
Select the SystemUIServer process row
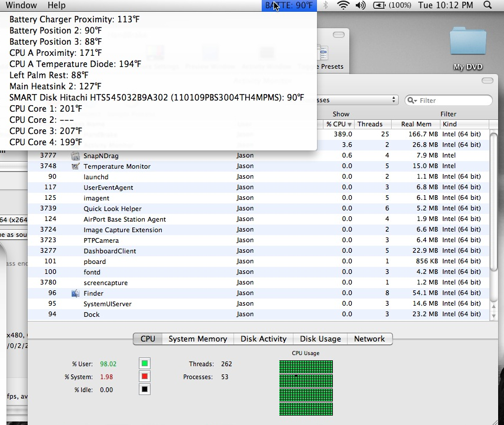point(258,304)
